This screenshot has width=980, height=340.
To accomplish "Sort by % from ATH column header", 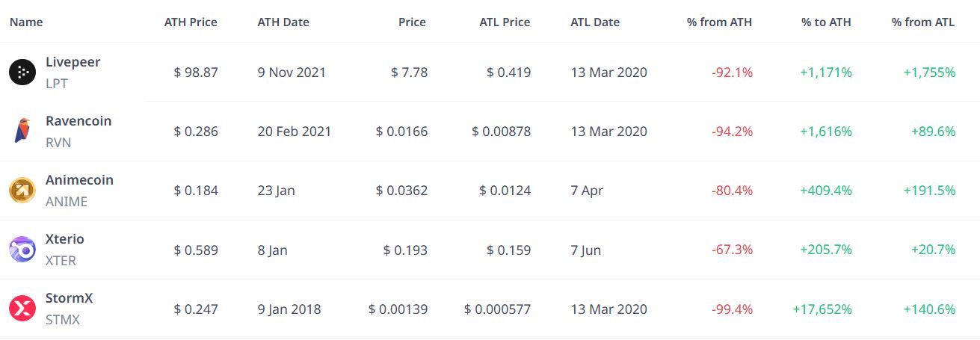I will [719, 22].
